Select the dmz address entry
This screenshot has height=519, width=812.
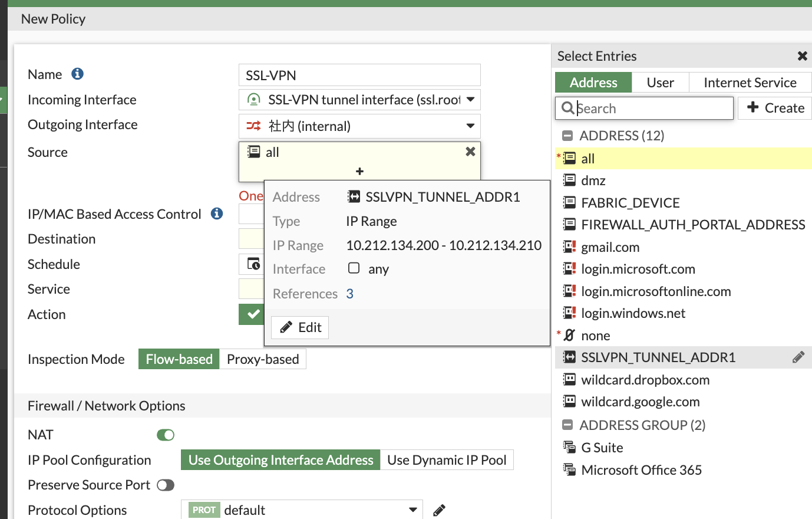(683, 180)
